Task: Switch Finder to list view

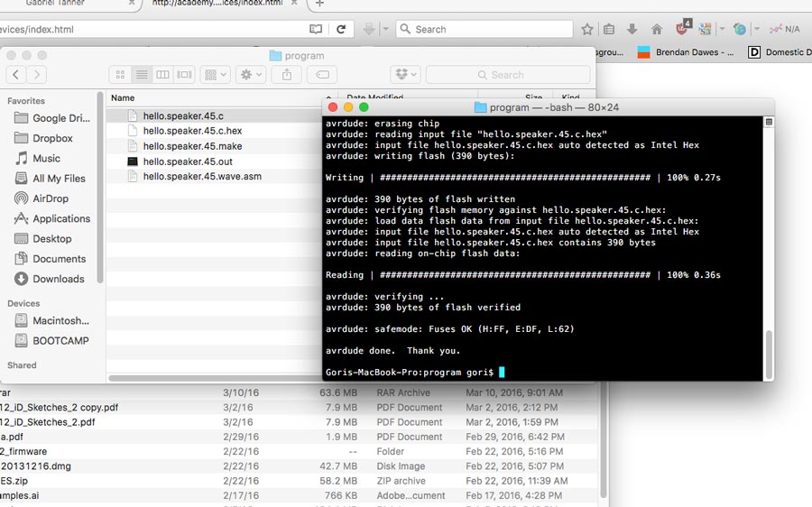Action: pyautogui.click(x=142, y=75)
